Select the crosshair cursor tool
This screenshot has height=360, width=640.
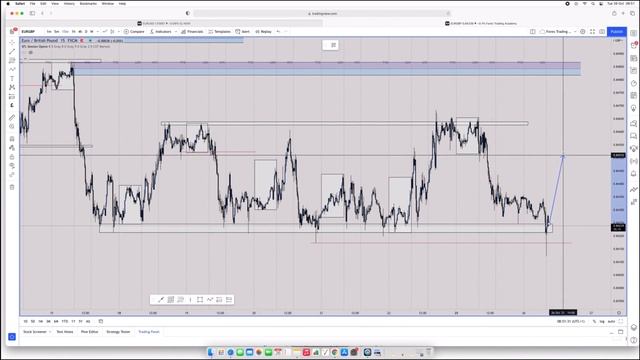[12, 42]
